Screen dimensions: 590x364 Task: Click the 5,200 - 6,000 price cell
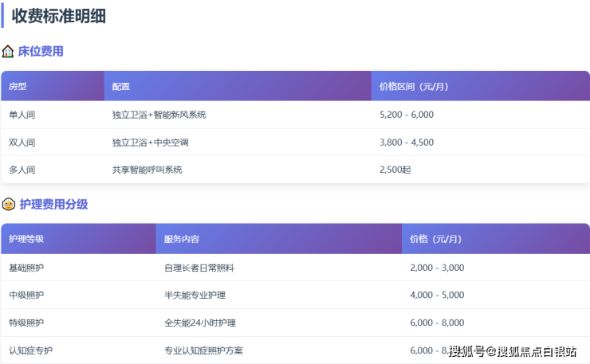407,115
